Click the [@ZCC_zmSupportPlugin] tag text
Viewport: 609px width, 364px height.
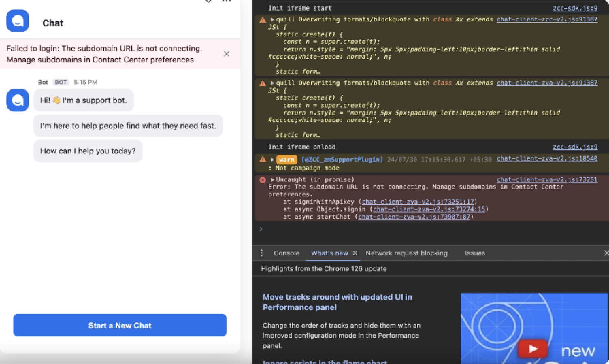pyautogui.click(x=342, y=159)
